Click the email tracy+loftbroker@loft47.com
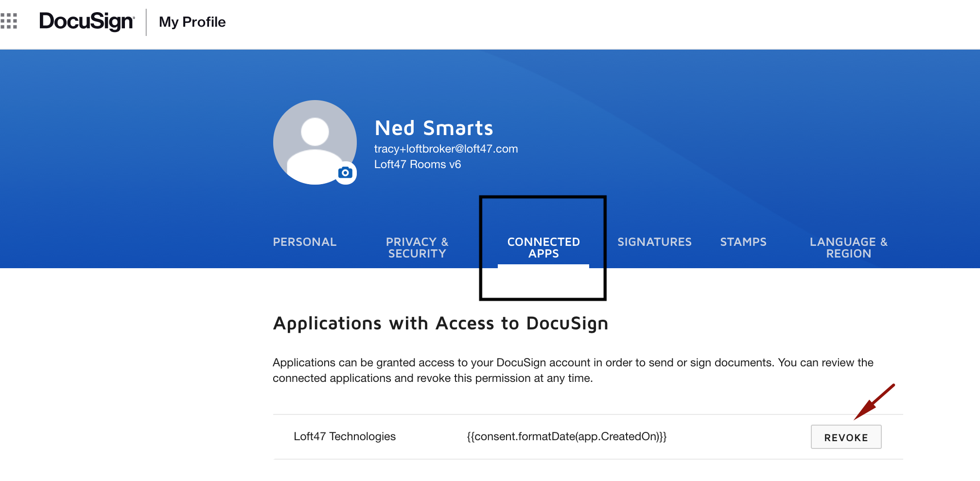This screenshot has height=481, width=980. (446, 149)
